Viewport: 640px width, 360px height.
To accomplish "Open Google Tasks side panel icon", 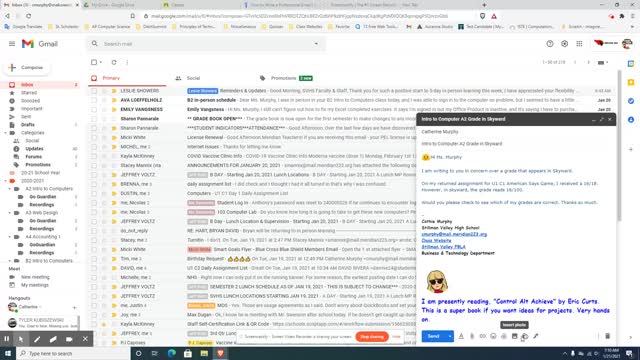I will 631,101.
